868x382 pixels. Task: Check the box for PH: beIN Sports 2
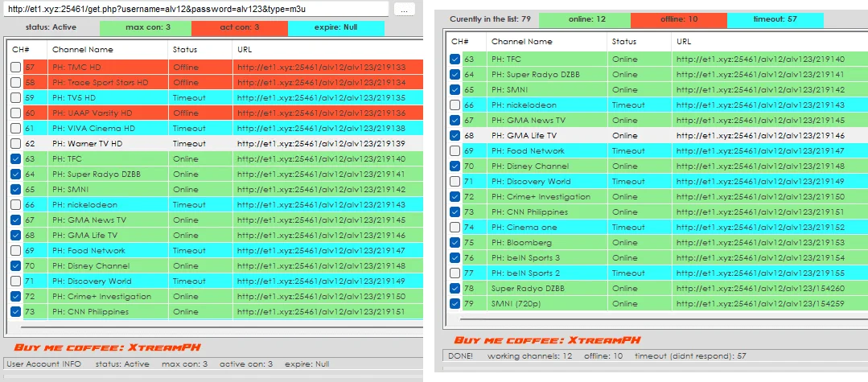pyautogui.click(x=455, y=273)
